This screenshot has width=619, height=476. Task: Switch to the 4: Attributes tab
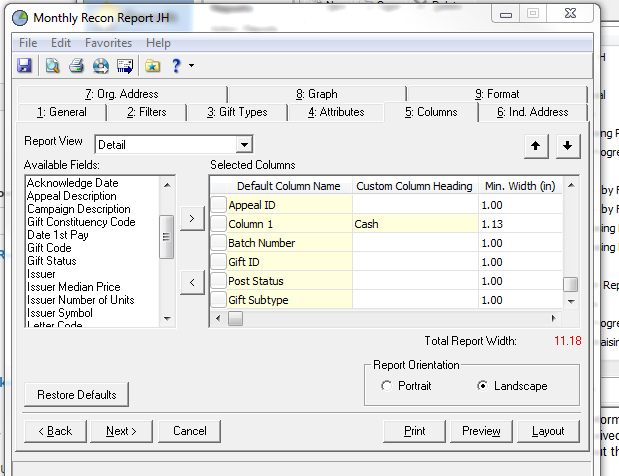point(336,112)
